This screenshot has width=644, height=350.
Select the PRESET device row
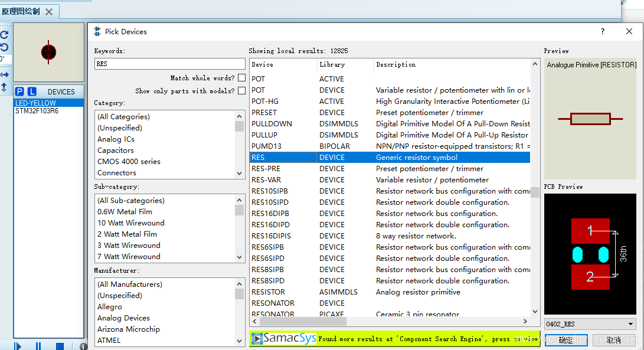coord(390,113)
